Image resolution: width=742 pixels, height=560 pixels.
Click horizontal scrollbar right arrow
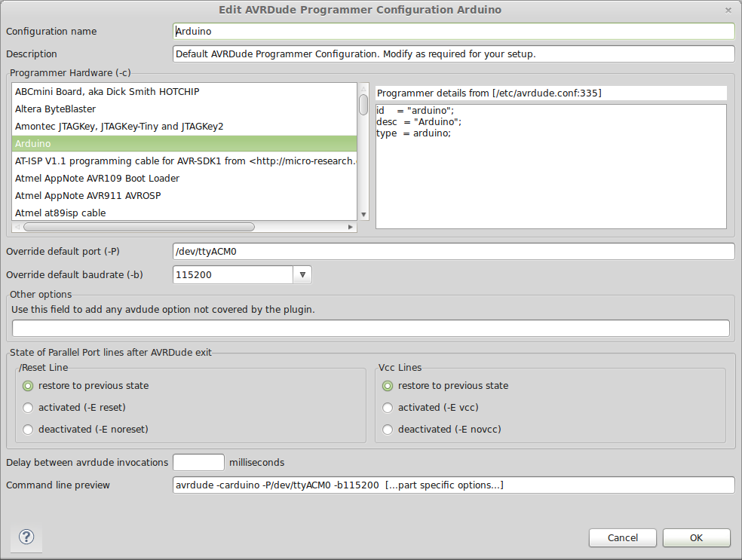[350, 227]
